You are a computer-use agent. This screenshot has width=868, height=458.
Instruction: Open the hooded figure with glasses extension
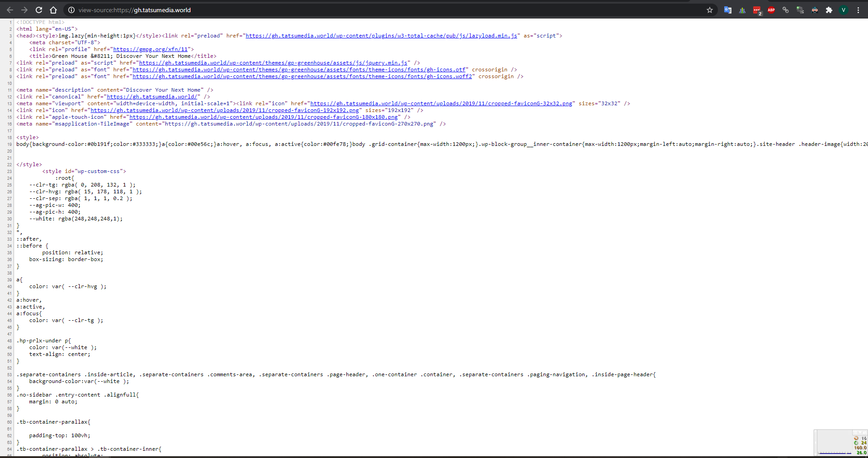(x=815, y=10)
